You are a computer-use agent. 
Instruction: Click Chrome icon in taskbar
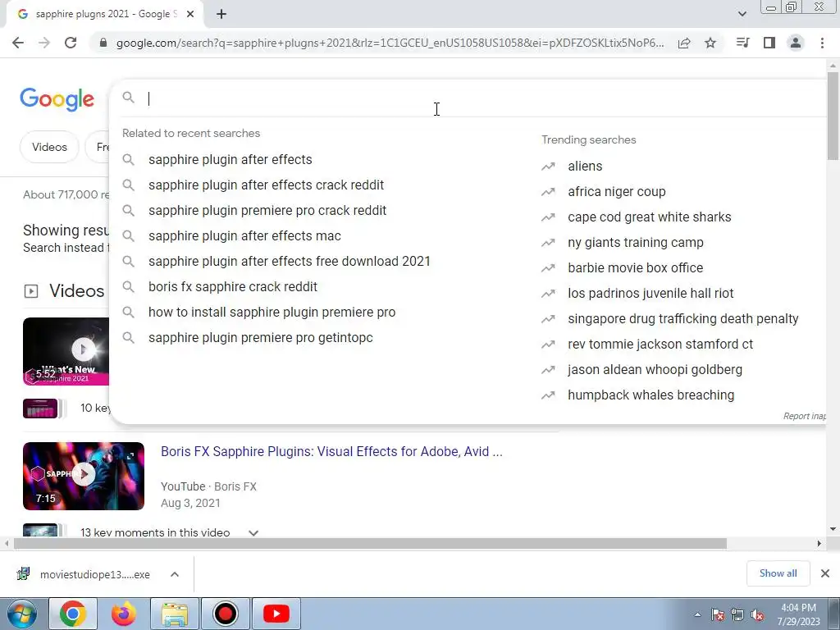coord(73,614)
